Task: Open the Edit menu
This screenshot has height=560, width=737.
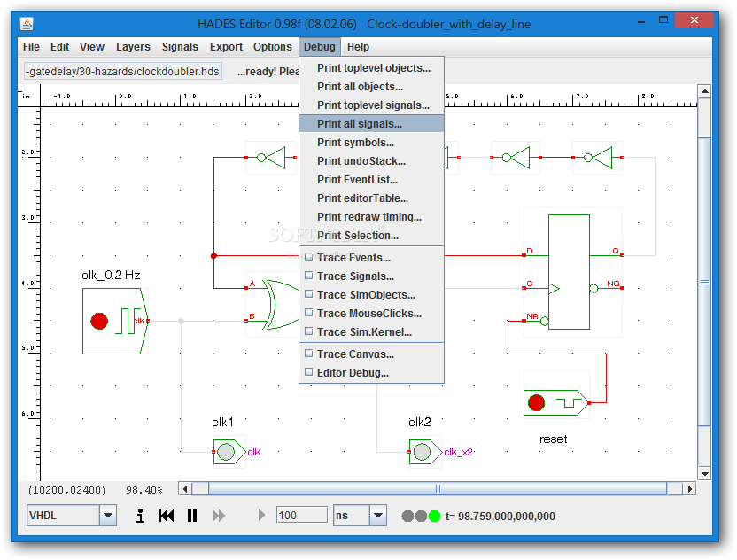Action: point(59,47)
